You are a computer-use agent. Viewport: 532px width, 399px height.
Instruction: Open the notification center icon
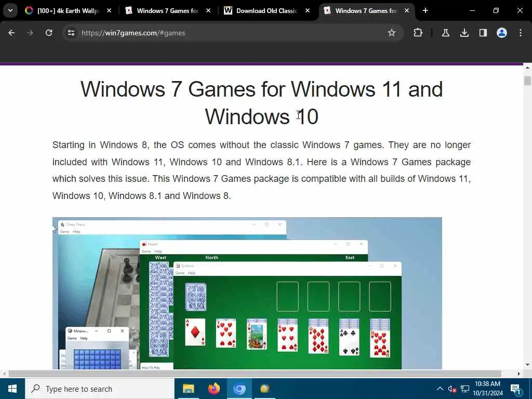(516, 389)
